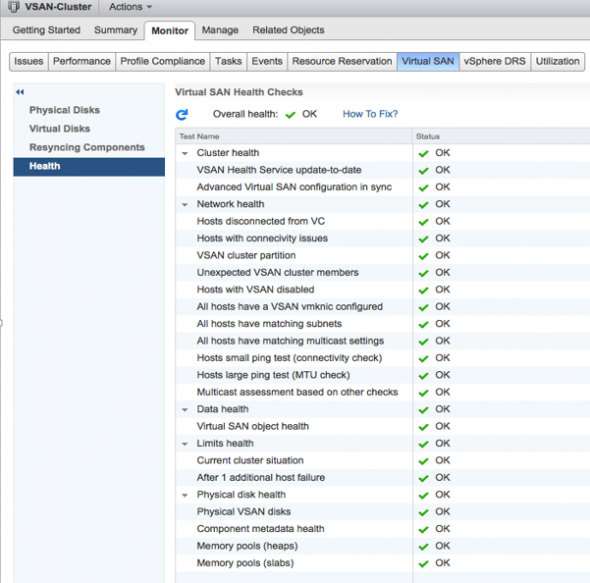Image resolution: width=590 pixels, height=583 pixels.
Task: Switch to the Getting Started tab
Action: (x=46, y=30)
